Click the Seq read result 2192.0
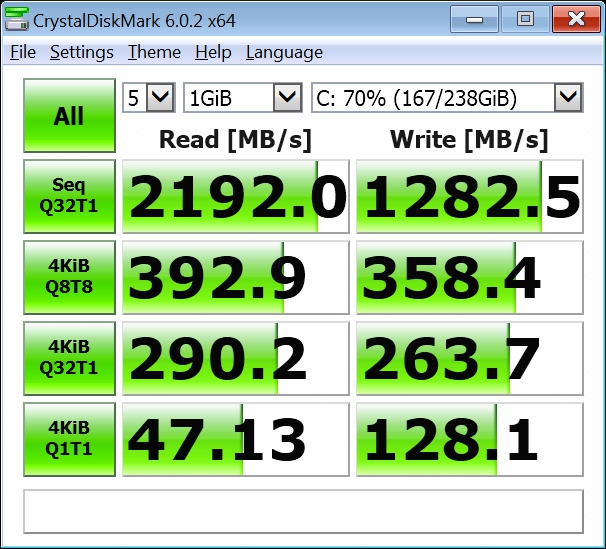The image size is (606, 549). tap(236, 197)
